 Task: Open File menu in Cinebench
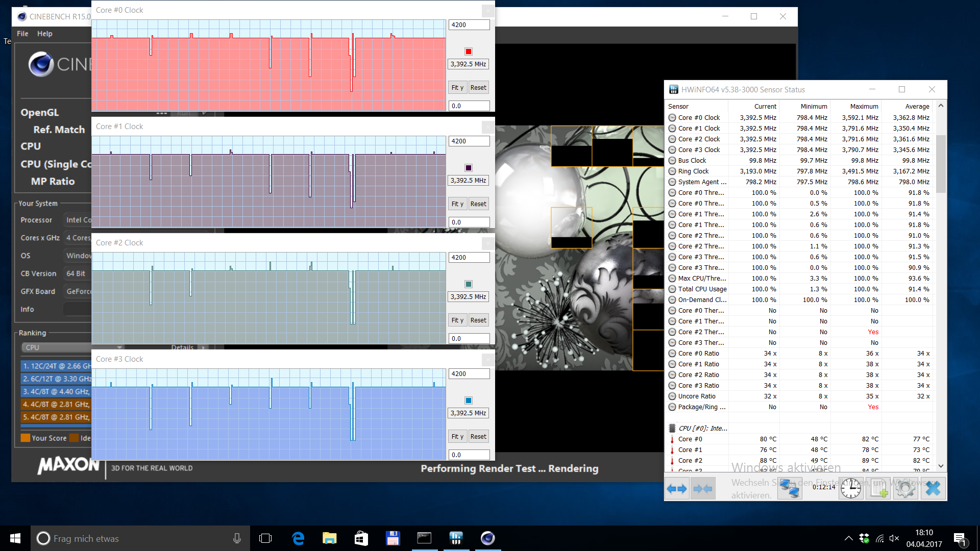pyautogui.click(x=22, y=34)
